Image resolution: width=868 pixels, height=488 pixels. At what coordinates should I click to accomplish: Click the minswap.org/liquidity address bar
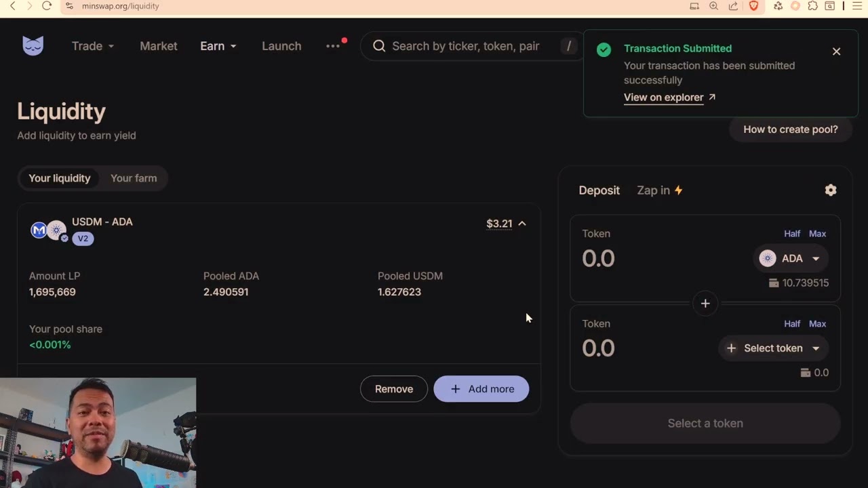tap(120, 6)
